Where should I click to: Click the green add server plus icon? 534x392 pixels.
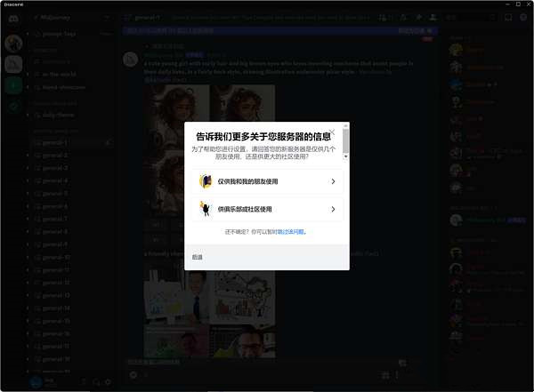[13, 85]
